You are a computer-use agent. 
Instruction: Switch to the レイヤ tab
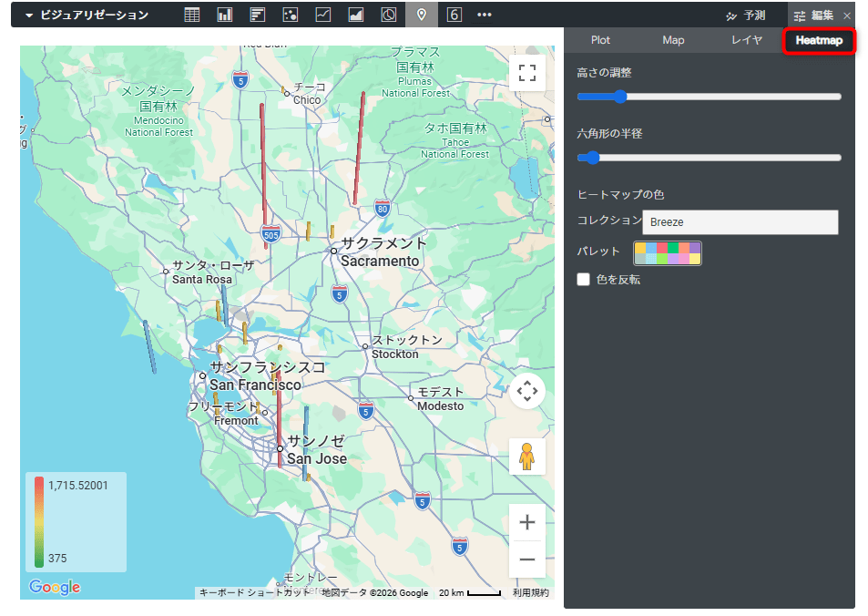pyautogui.click(x=746, y=40)
